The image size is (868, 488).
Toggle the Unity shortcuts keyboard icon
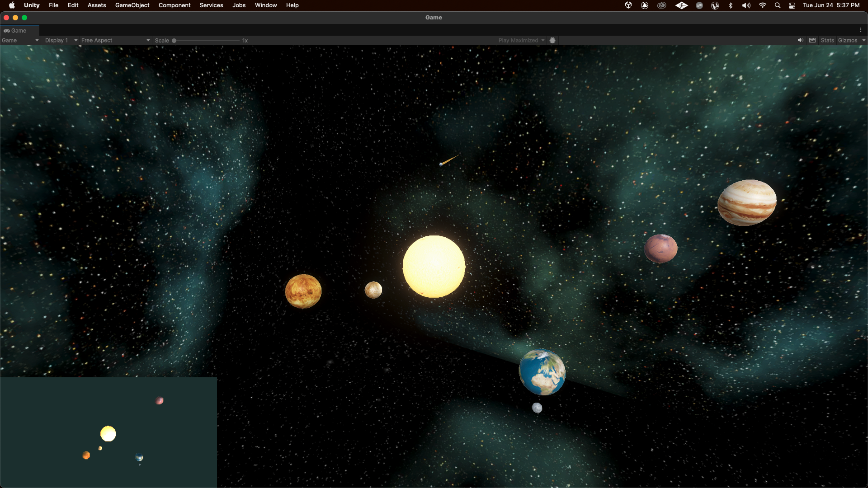pos(812,40)
